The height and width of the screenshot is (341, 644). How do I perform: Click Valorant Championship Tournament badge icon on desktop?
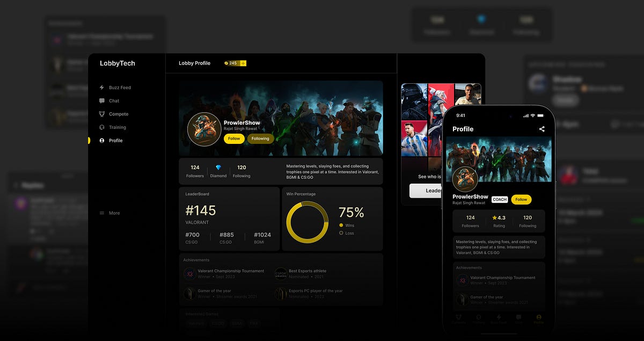(189, 274)
